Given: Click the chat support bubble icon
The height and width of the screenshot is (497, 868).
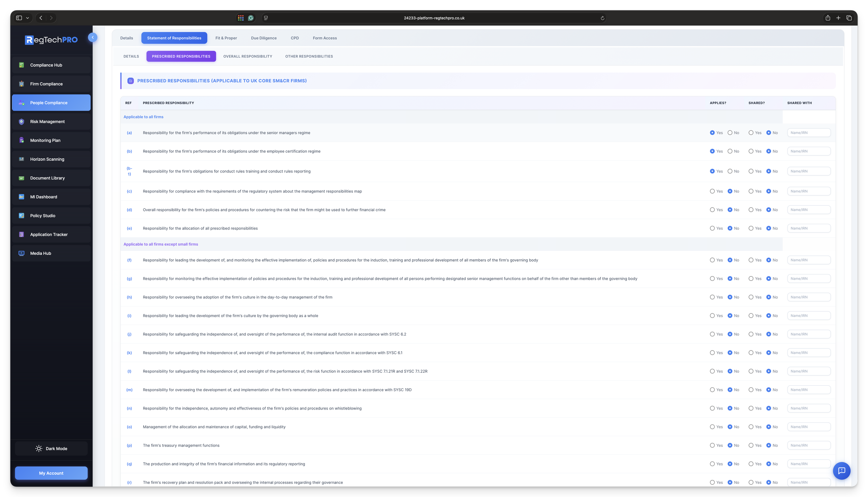Looking at the screenshot, I should point(841,471).
